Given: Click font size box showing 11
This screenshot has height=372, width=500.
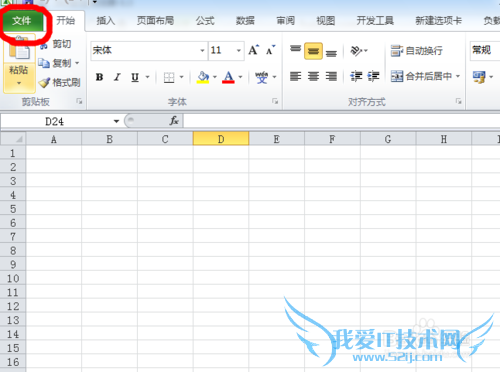Looking at the screenshot, I should click(x=222, y=51).
